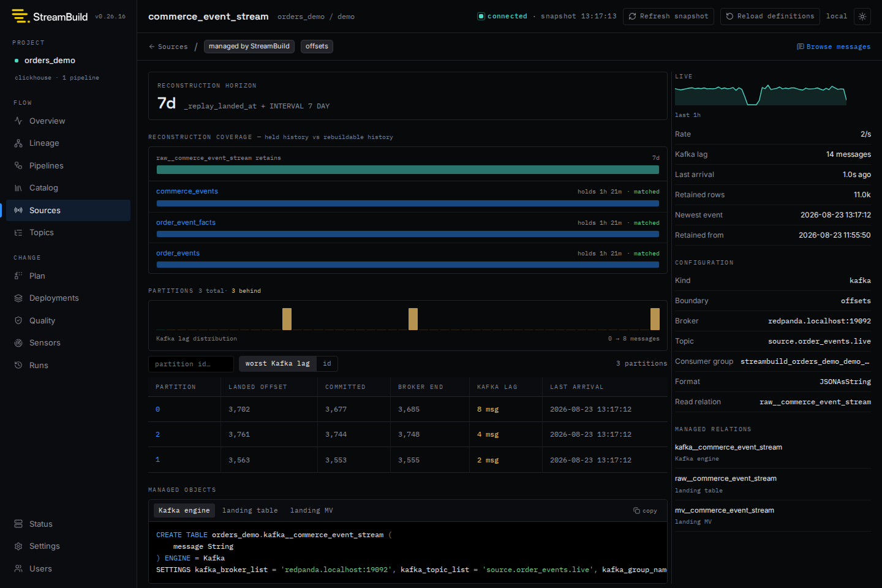Open the Runs history icon
Screen dimensions: 882x588
(18, 365)
